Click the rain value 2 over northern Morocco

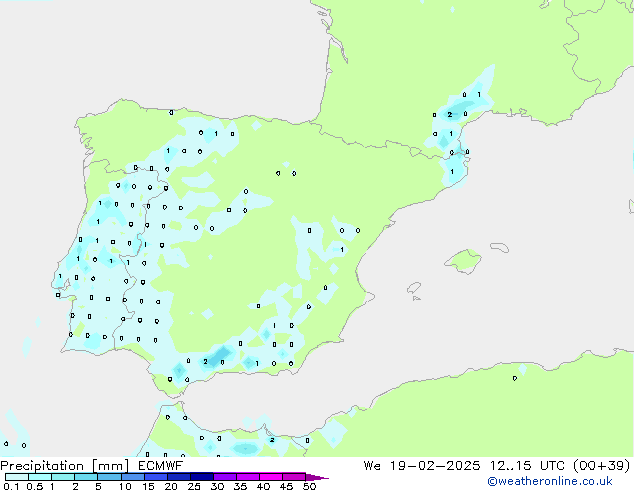pos(271,439)
